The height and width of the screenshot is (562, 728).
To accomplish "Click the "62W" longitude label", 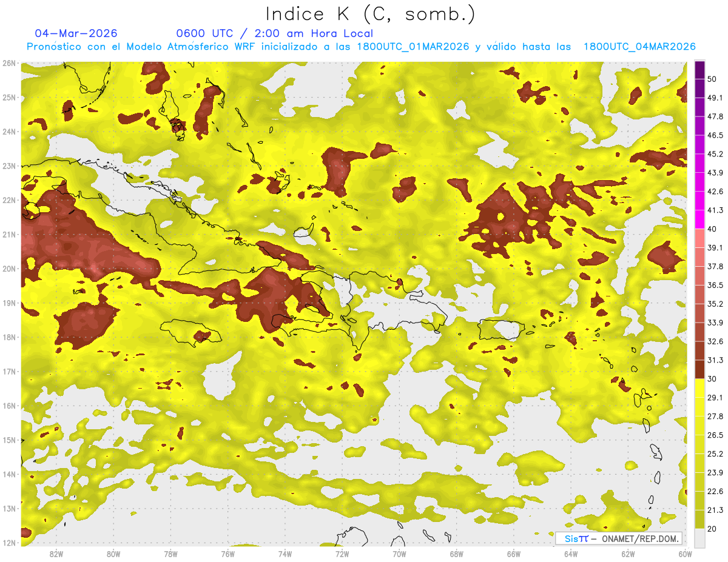I will 628,554.
